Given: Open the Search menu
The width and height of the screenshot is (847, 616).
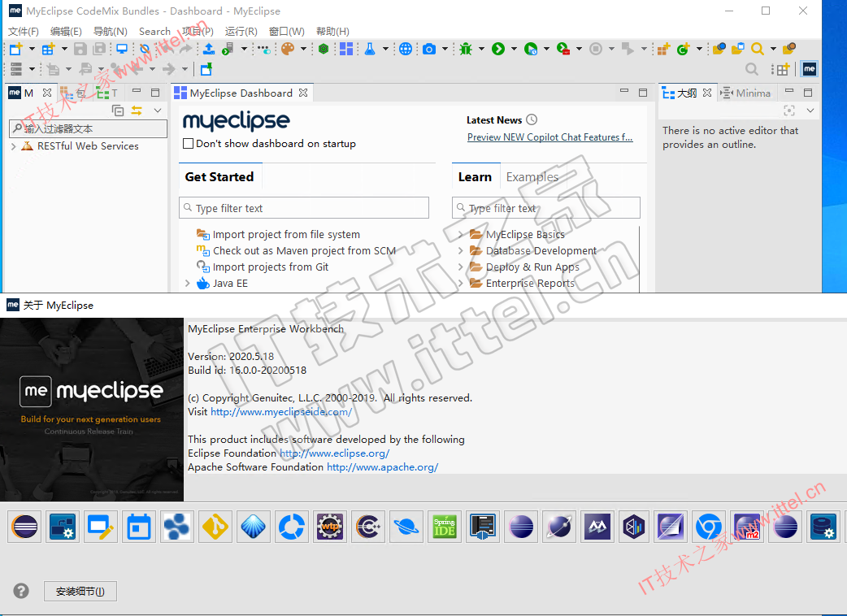Looking at the screenshot, I should [x=154, y=32].
